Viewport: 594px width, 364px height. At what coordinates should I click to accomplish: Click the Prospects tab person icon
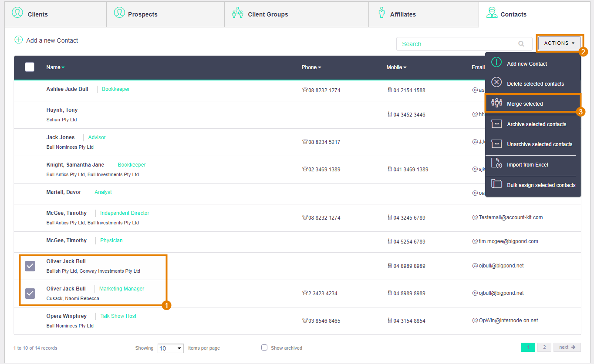(x=119, y=12)
